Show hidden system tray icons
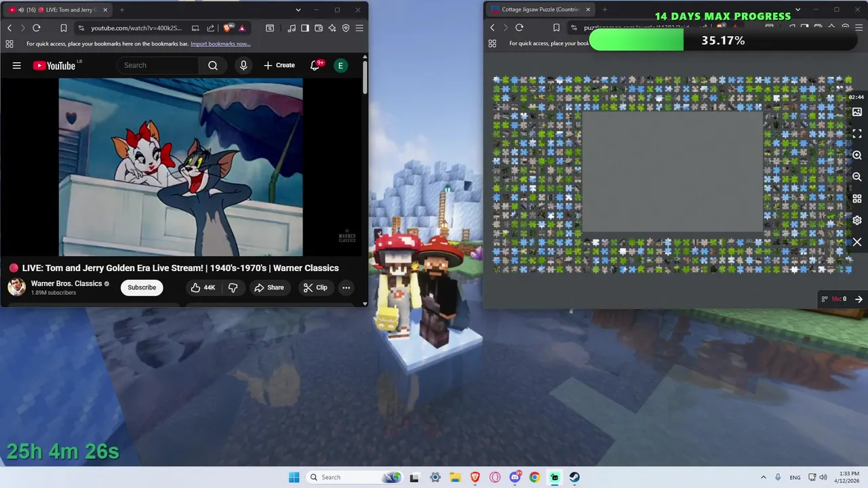Screen dimensions: 868x488 click(x=763, y=477)
